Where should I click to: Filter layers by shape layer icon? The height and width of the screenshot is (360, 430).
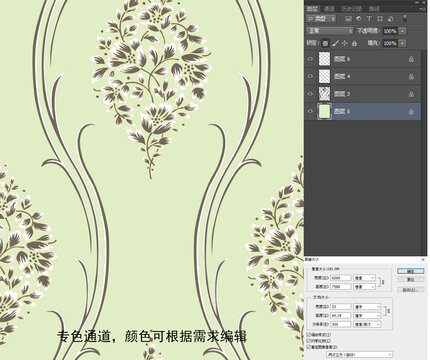[380, 19]
